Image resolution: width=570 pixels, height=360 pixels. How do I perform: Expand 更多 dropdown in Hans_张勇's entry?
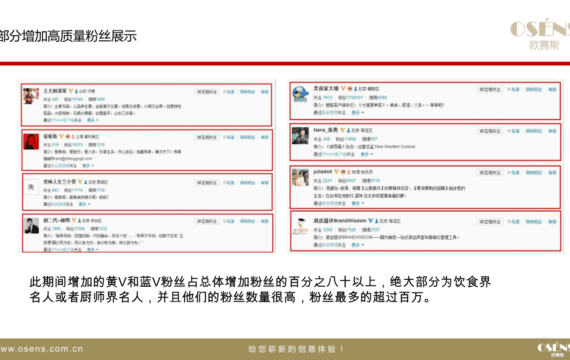point(366,155)
